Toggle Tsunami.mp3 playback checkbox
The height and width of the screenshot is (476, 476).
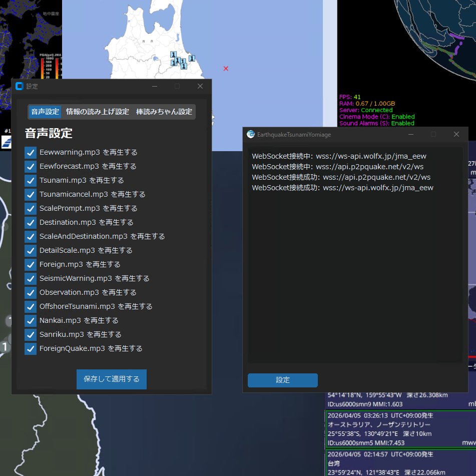[x=31, y=180]
